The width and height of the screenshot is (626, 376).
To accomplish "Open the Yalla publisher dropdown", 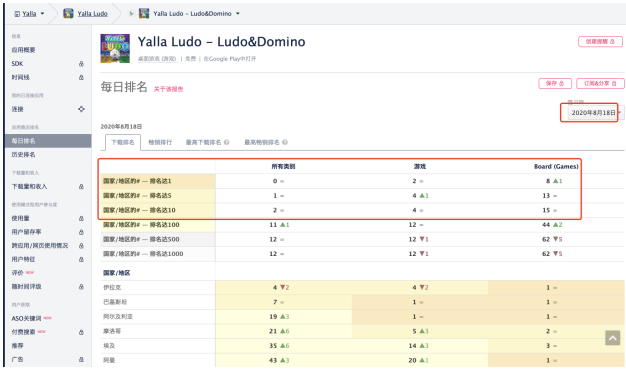I will 29,14.
